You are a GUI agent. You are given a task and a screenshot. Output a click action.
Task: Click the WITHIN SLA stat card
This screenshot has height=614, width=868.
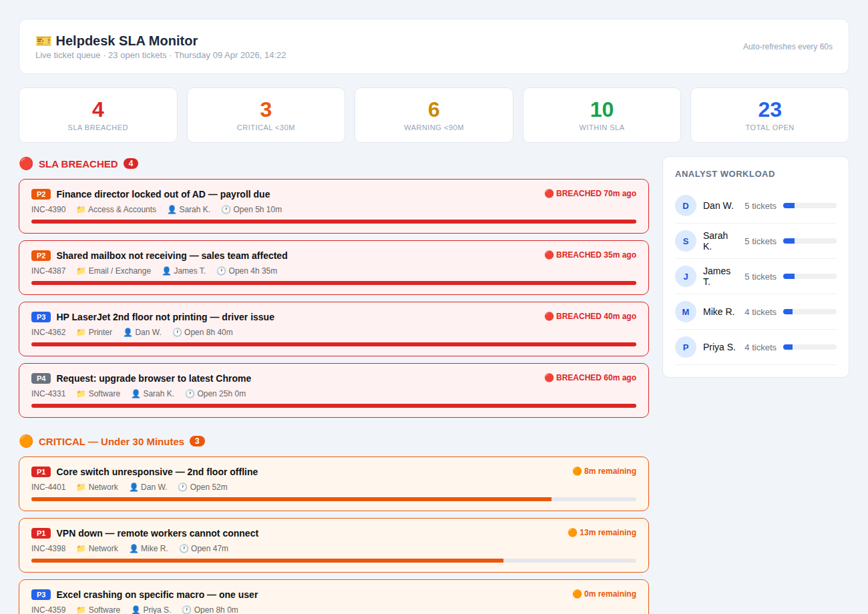pos(602,115)
